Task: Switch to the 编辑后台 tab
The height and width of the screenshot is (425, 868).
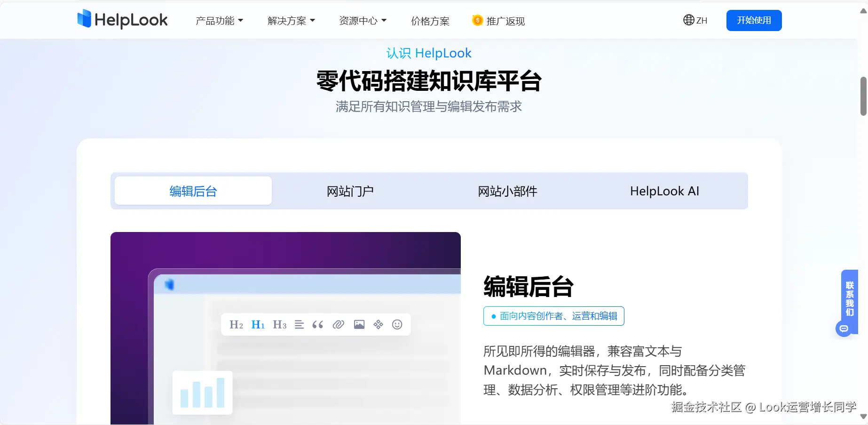Action: pyautogui.click(x=193, y=191)
